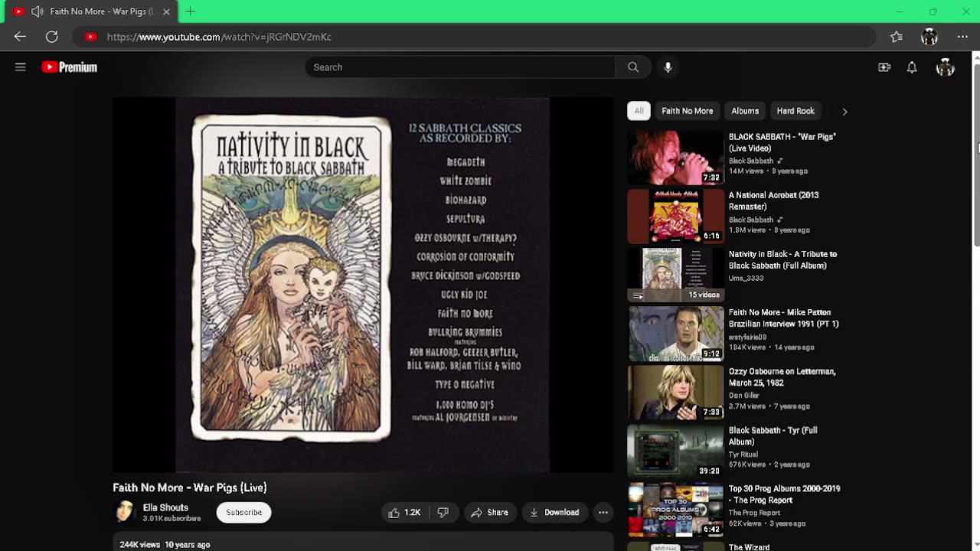Viewport: 980px width, 551px height.
Task: Reload the page with refresh icon
Action: [51, 37]
